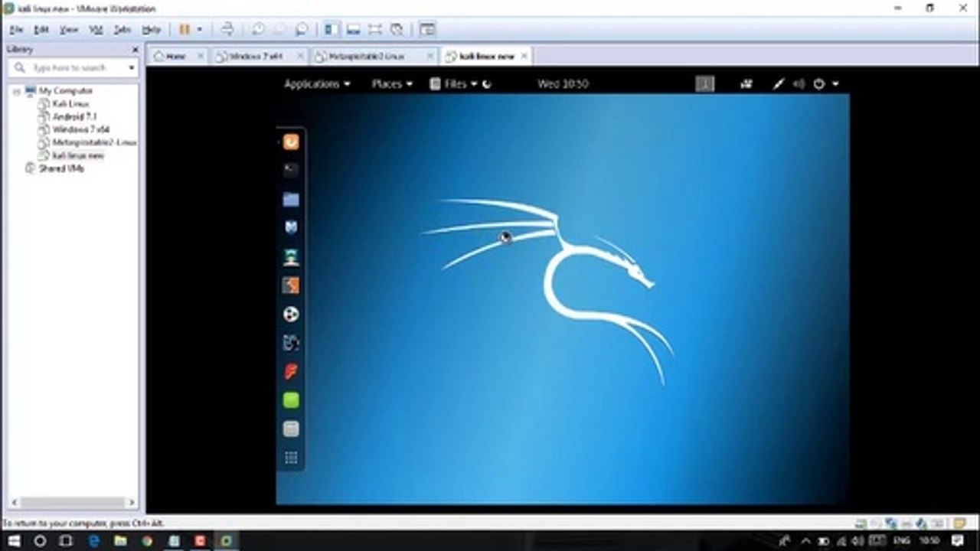Enter full screen mode from toolbar
Screen dimensions: 980x551
(374, 29)
